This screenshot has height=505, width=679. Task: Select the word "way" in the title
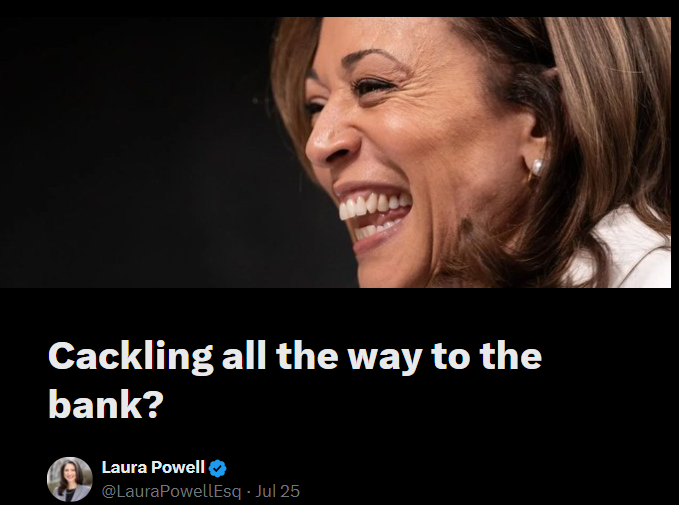385,358
